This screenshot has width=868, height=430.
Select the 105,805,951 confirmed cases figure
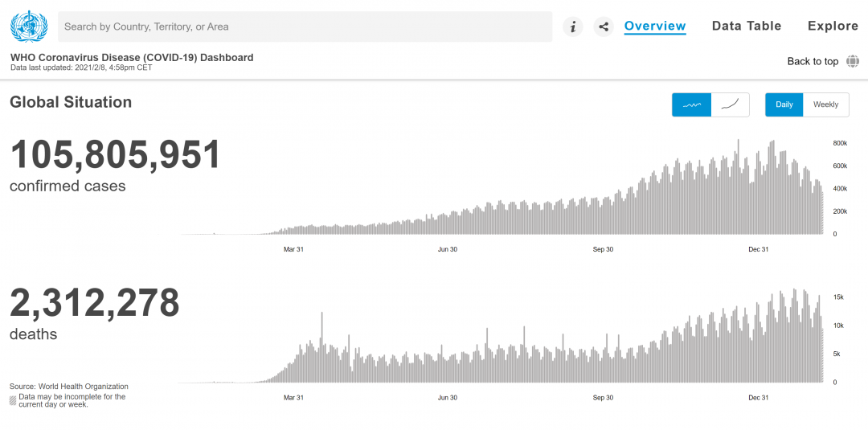pos(115,155)
